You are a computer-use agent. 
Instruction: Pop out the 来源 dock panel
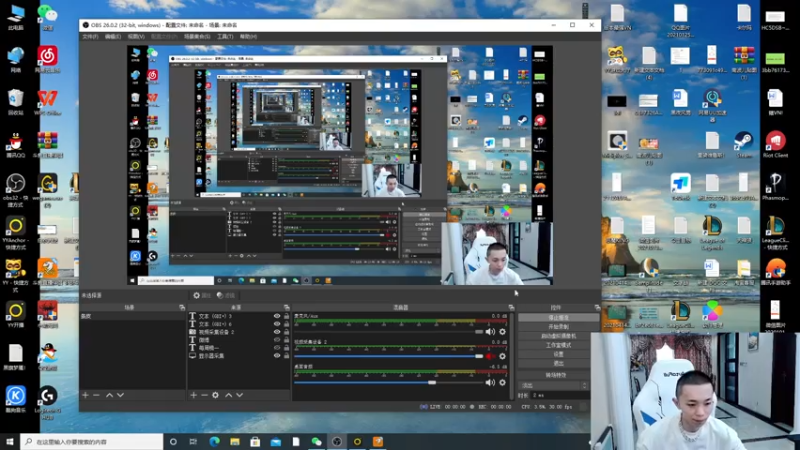(286, 308)
